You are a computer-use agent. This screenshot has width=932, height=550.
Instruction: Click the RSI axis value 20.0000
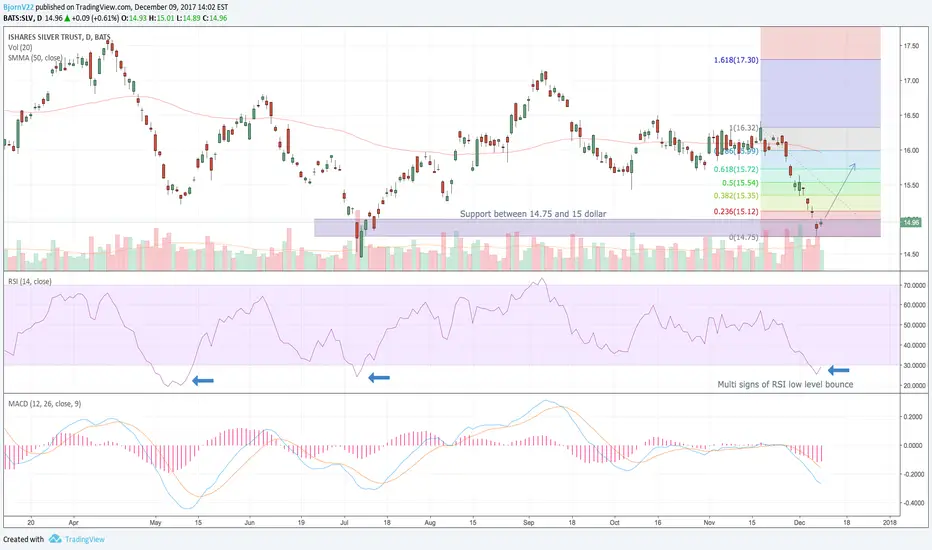click(914, 386)
